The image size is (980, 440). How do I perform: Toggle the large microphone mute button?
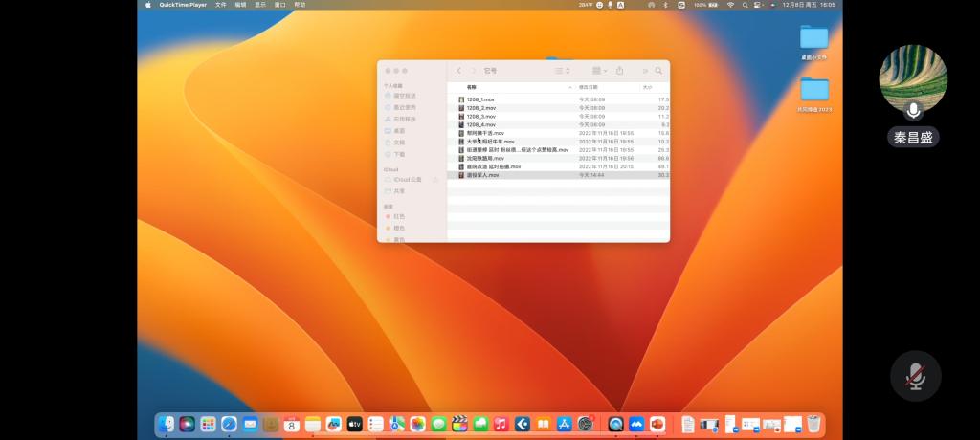(916, 376)
